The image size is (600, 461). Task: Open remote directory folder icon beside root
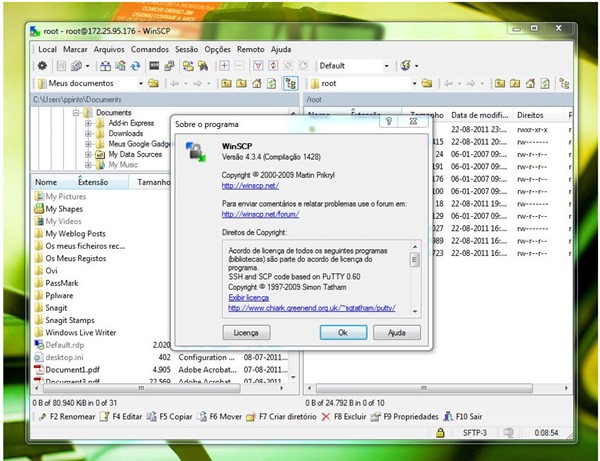[x=427, y=83]
